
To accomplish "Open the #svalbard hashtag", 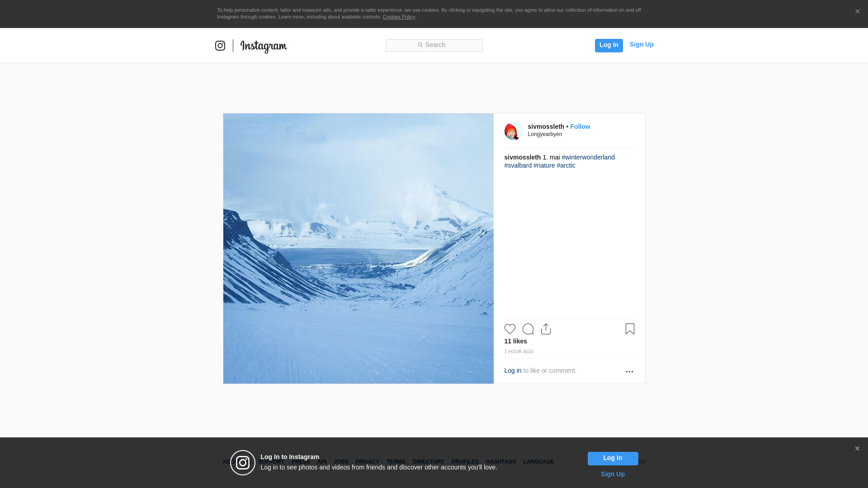I will pyautogui.click(x=518, y=165).
